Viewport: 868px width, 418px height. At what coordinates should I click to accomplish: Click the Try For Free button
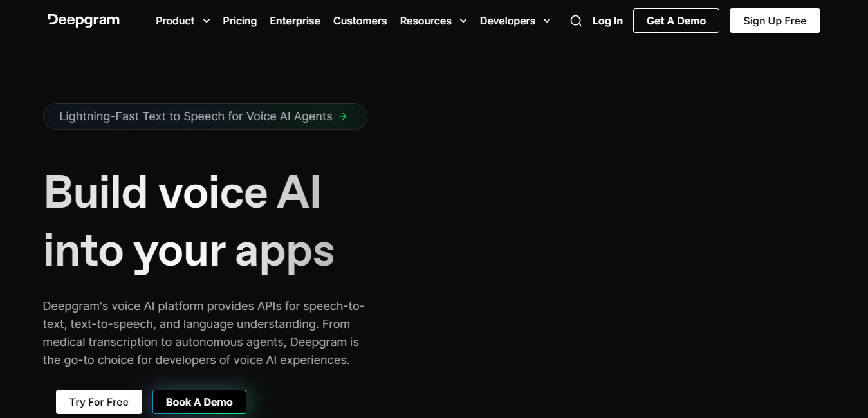(99, 402)
